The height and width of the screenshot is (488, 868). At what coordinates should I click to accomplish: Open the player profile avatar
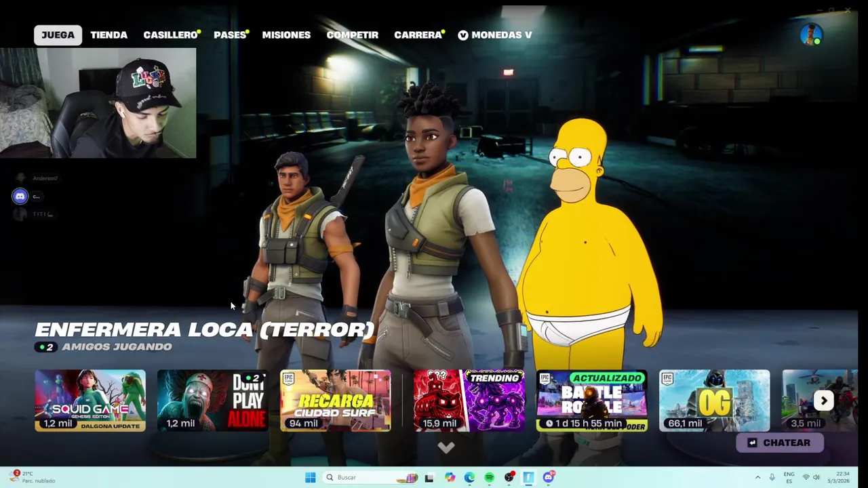coord(811,35)
